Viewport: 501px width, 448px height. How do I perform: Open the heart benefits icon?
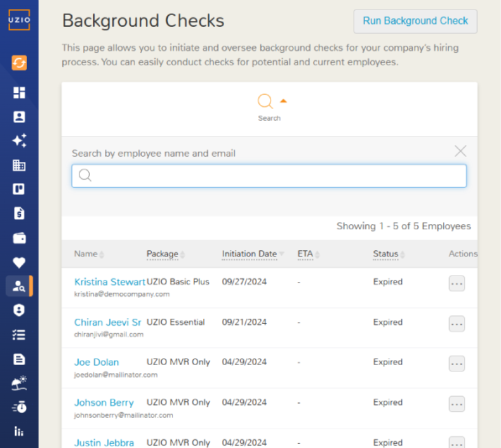[x=19, y=262]
